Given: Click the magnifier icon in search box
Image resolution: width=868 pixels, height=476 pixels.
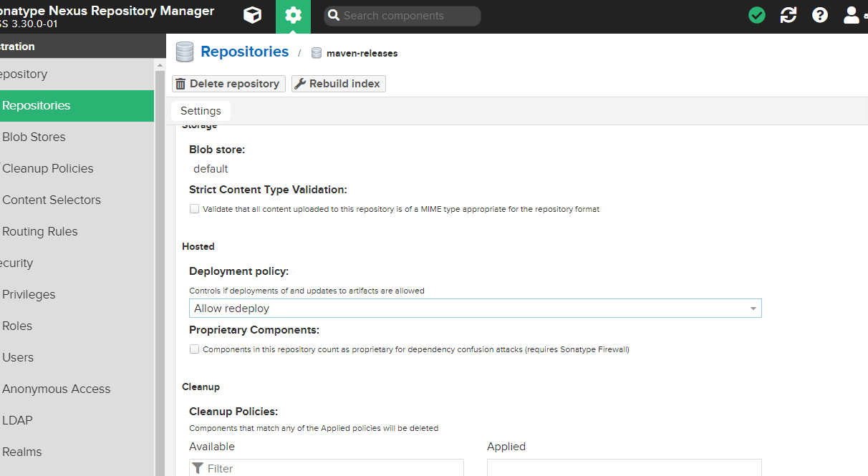Looking at the screenshot, I should [334, 16].
